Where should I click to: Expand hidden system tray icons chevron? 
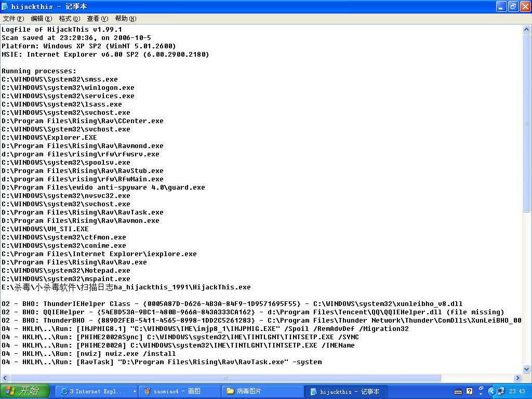[491, 392]
